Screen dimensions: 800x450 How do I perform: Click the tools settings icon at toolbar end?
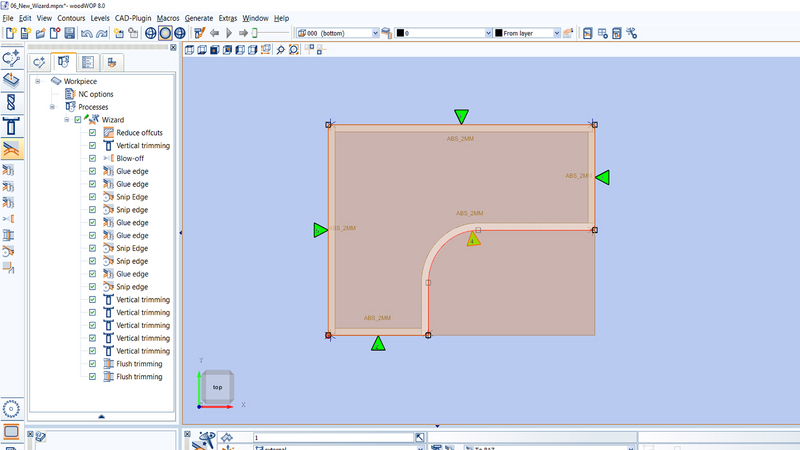[x=631, y=33]
